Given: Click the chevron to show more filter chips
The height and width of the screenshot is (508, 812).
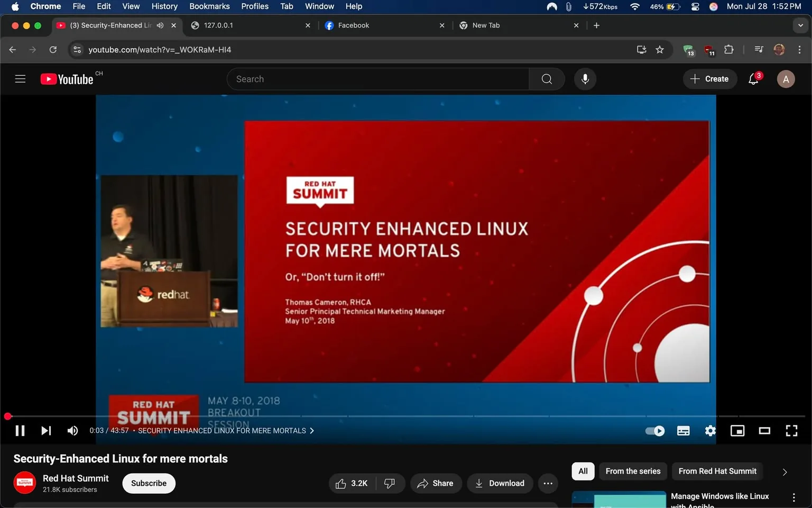Looking at the screenshot, I should point(785,471).
